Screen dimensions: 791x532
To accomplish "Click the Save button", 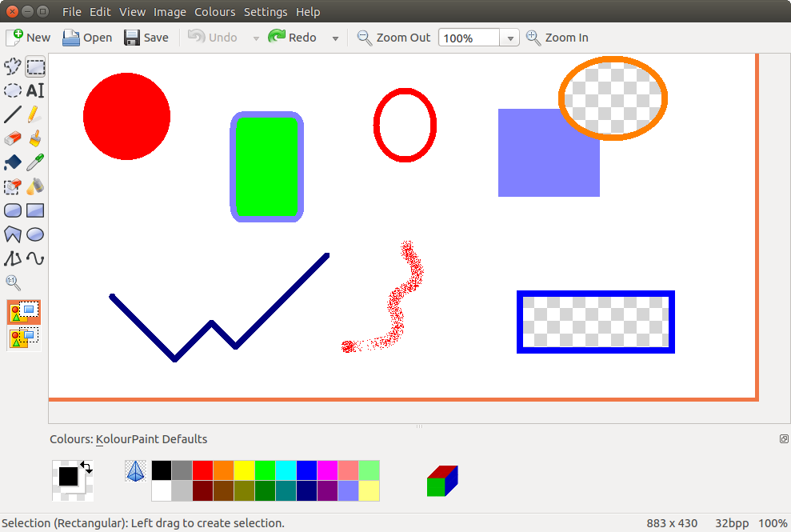I will [146, 38].
